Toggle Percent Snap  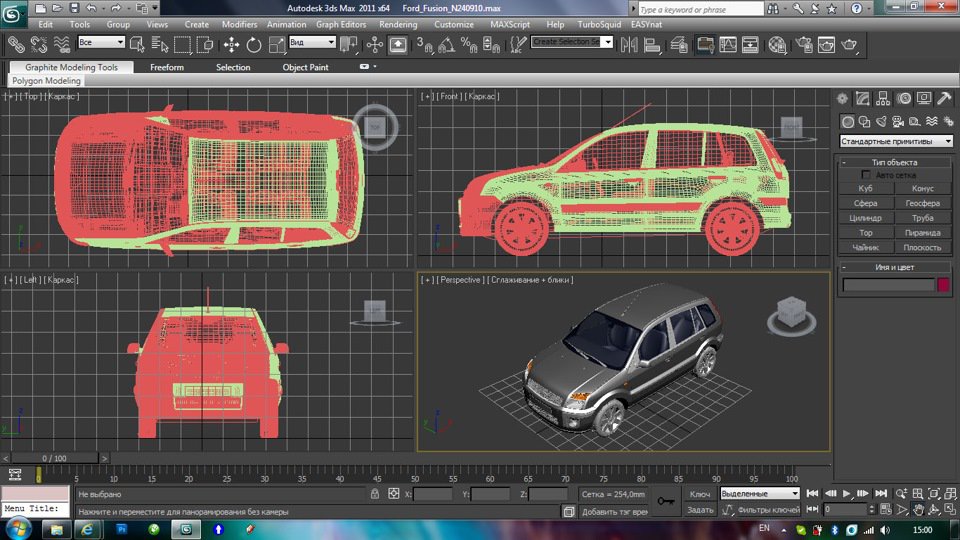click(469, 44)
